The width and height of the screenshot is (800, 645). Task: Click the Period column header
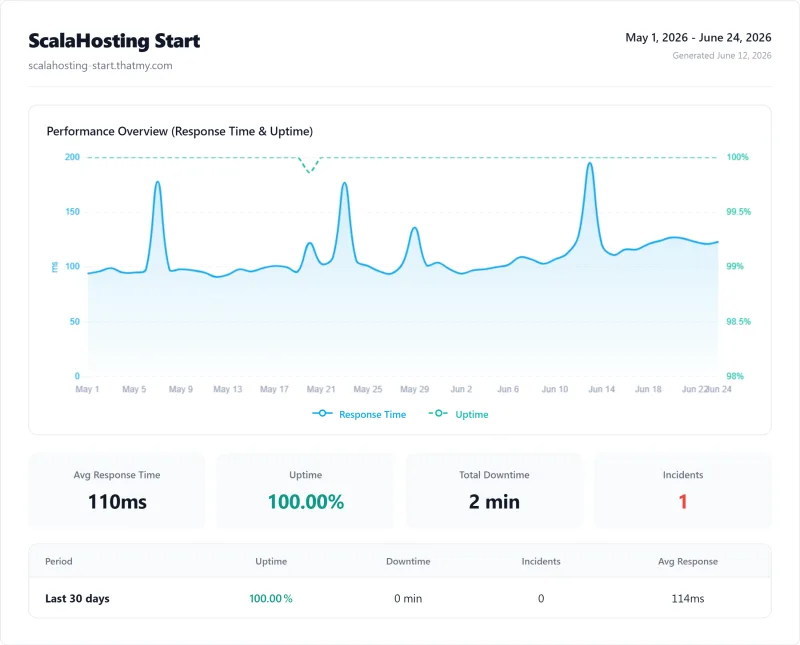59,561
